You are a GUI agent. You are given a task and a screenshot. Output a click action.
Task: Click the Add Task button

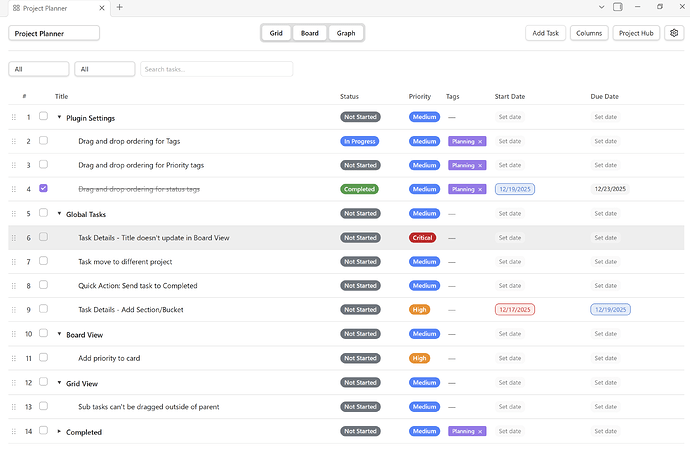pyautogui.click(x=545, y=33)
